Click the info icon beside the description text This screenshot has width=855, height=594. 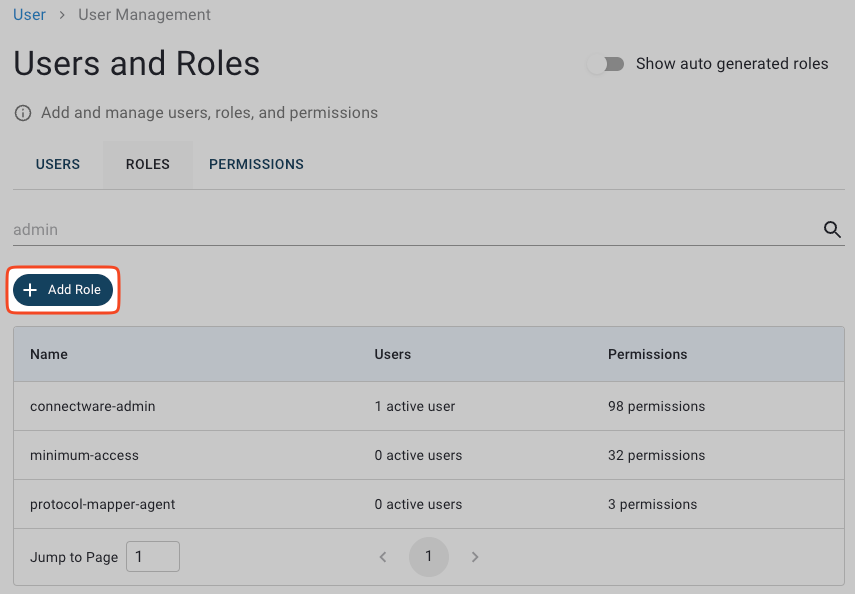tap(22, 113)
